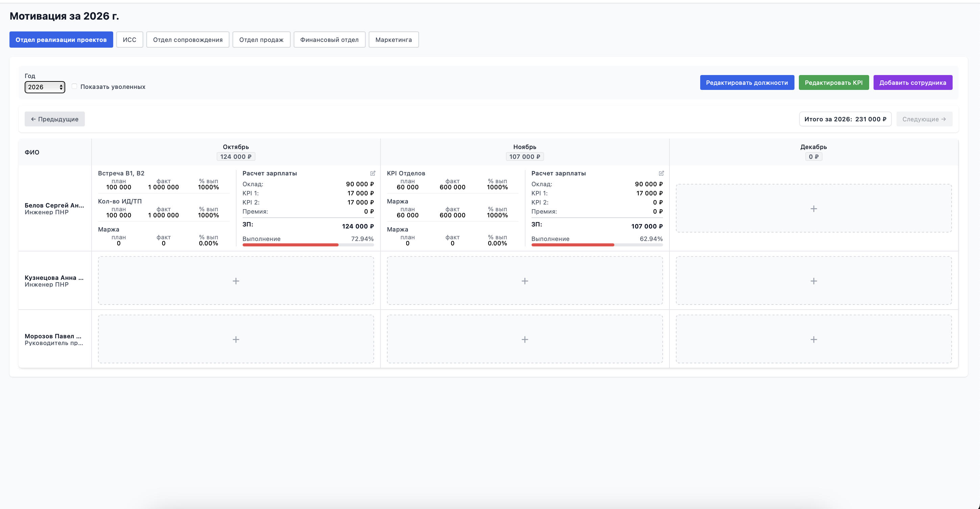
Task: Click October Выполнение progress bar
Action: pyautogui.click(x=308, y=245)
